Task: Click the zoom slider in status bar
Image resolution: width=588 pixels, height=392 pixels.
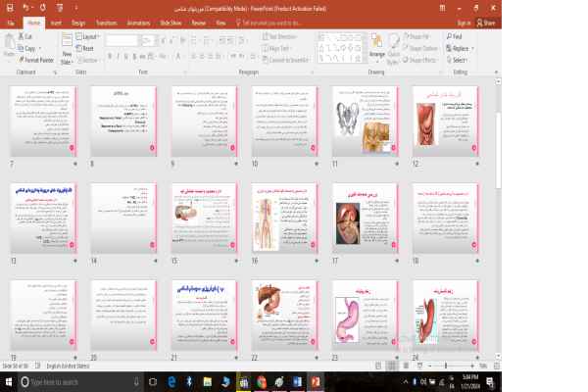Action: click(x=446, y=367)
